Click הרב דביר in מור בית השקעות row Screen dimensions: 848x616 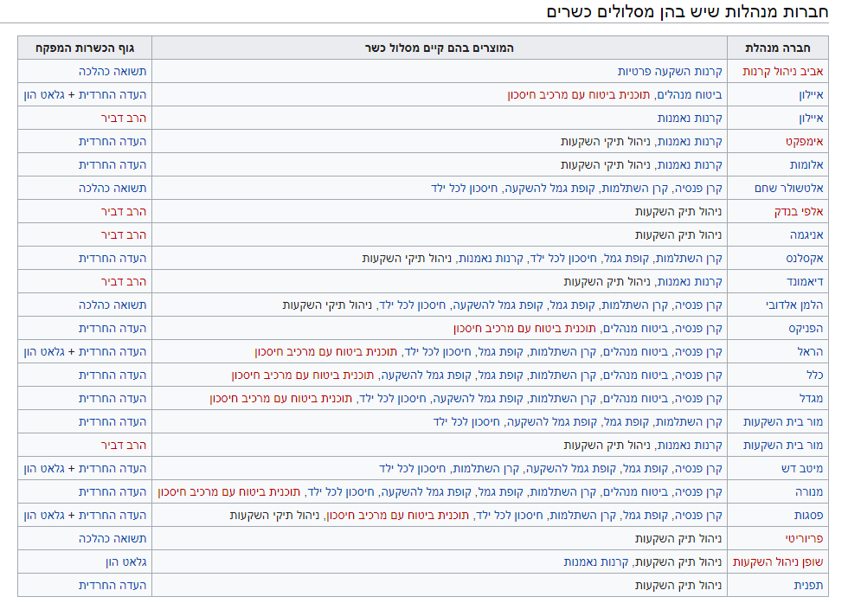pyautogui.click(x=123, y=445)
